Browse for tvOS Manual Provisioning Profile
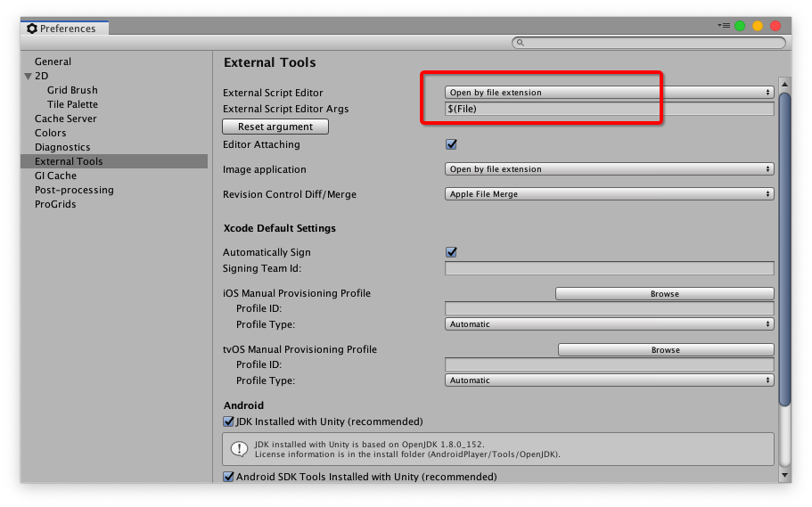The image size is (812, 507). tap(665, 350)
